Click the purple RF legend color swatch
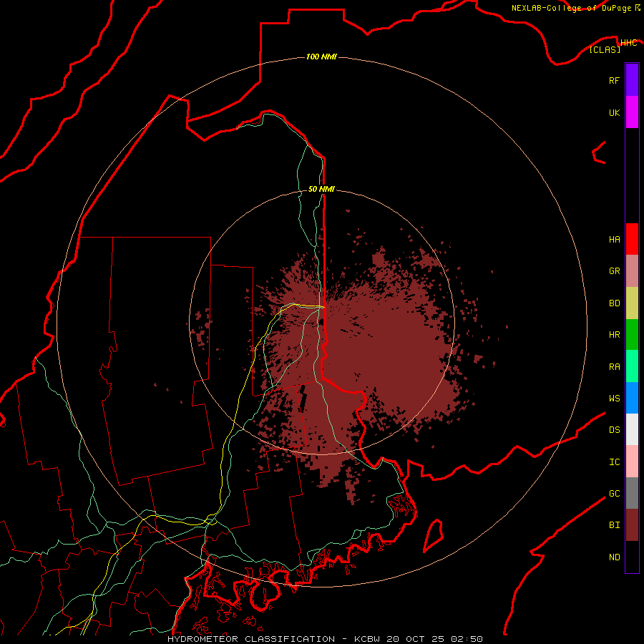644x644 pixels. pyautogui.click(x=632, y=80)
